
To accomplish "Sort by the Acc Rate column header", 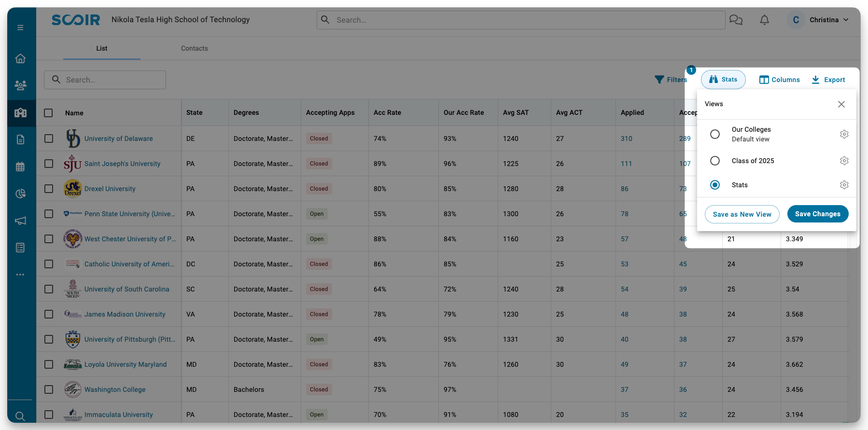I will click(387, 112).
